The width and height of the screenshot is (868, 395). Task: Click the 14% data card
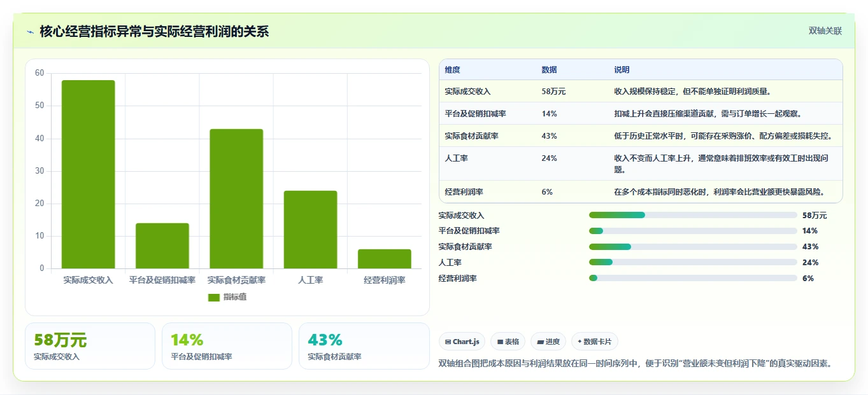point(227,346)
